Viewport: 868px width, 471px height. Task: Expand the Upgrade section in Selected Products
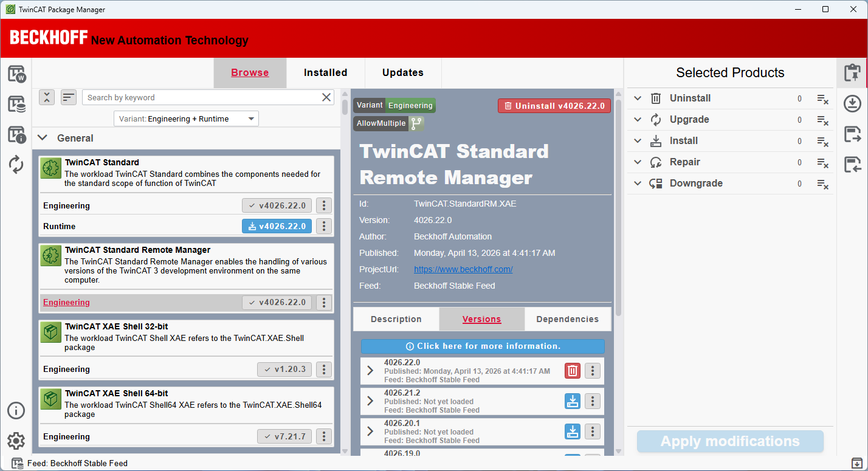click(x=638, y=120)
